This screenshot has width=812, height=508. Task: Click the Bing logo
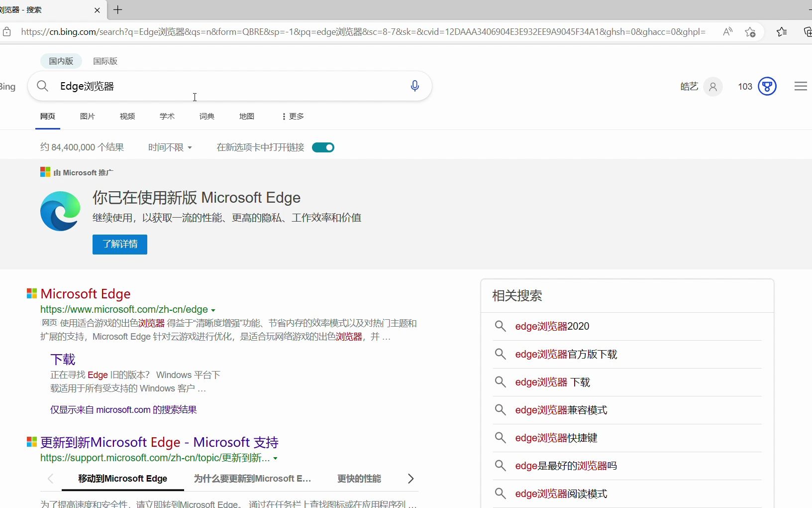click(x=7, y=87)
